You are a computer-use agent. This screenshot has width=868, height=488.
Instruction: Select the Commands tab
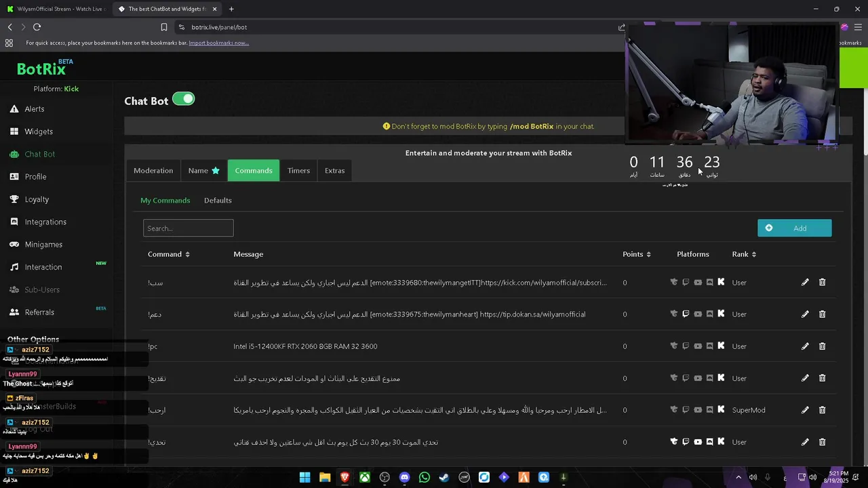click(x=254, y=171)
